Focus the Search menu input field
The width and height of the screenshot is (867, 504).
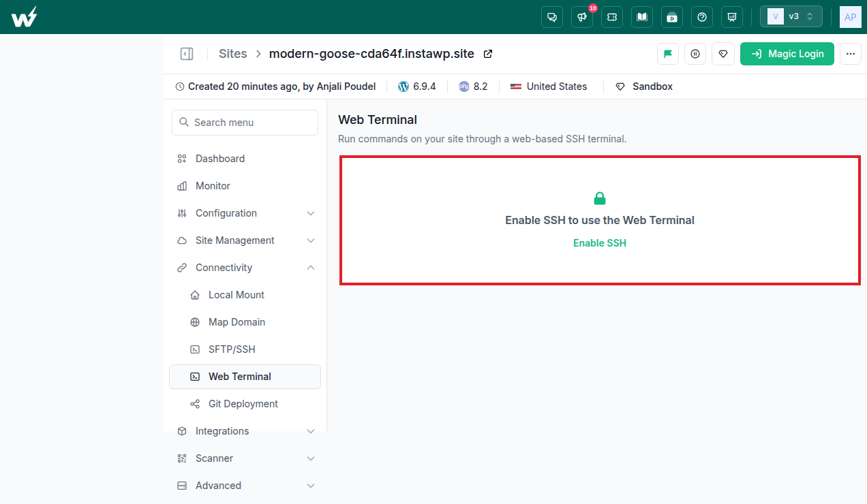pyautogui.click(x=245, y=123)
